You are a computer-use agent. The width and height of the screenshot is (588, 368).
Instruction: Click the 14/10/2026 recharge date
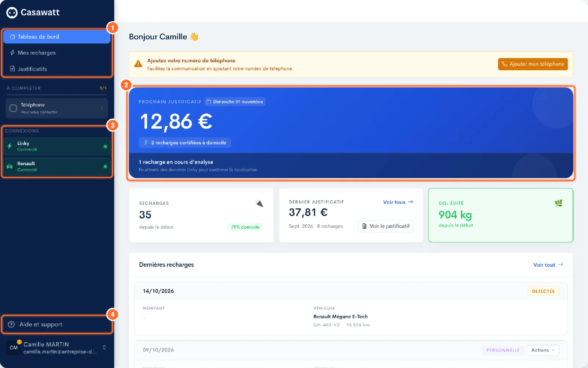(x=158, y=291)
